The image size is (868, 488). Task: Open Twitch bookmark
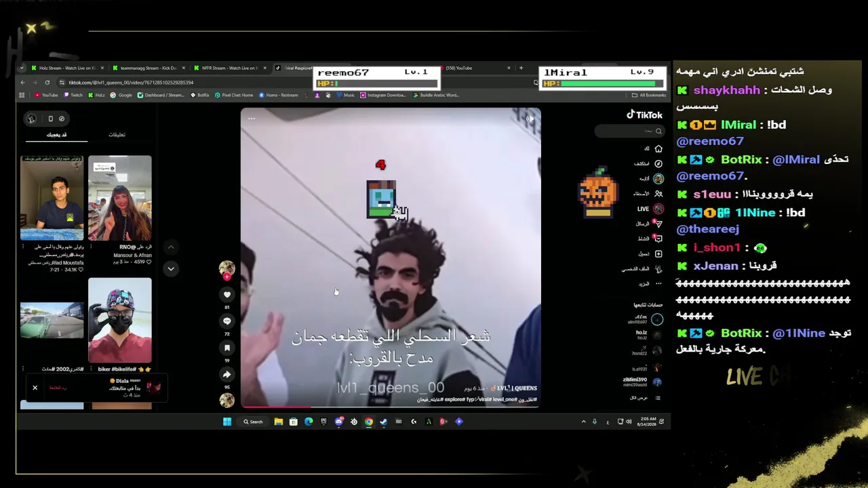click(x=73, y=95)
